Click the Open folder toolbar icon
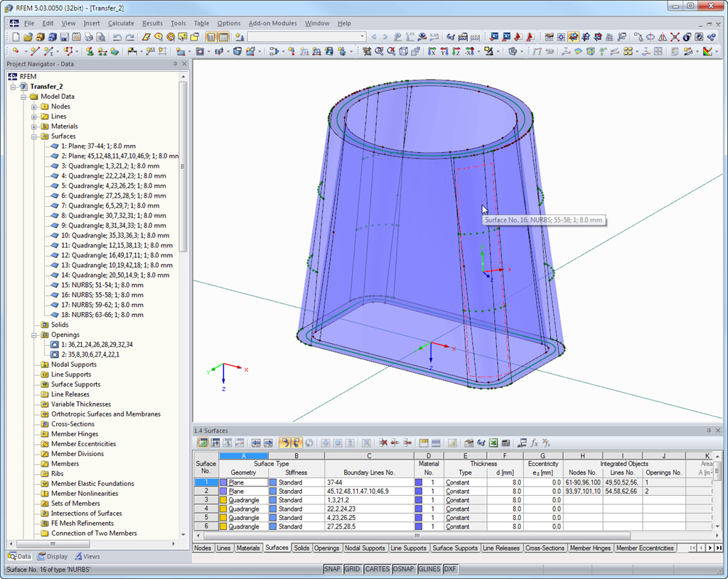Screen dimensions: 728x579 click(27, 37)
